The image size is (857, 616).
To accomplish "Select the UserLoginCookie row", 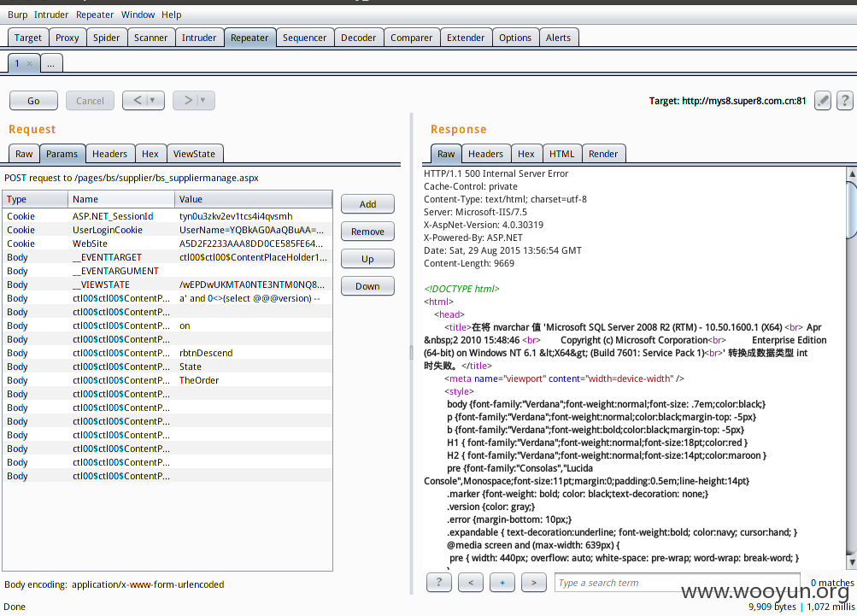I will pyautogui.click(x=167, y=230).
